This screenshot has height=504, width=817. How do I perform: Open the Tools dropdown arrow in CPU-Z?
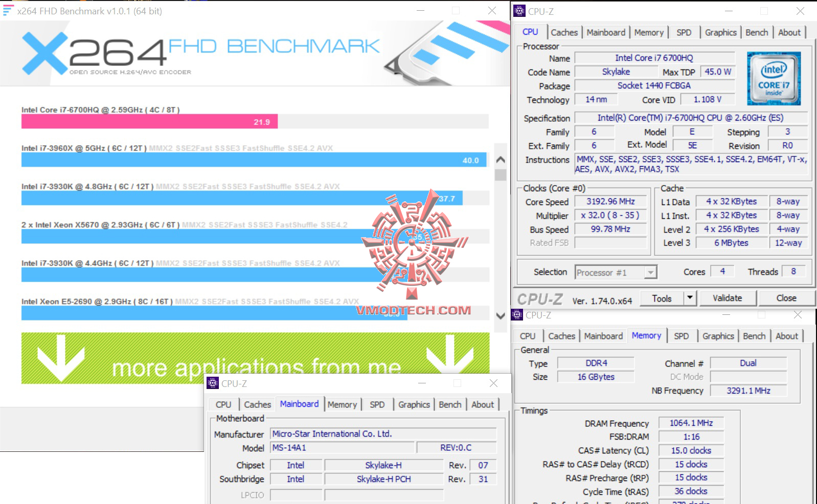[x=690, y=297]
